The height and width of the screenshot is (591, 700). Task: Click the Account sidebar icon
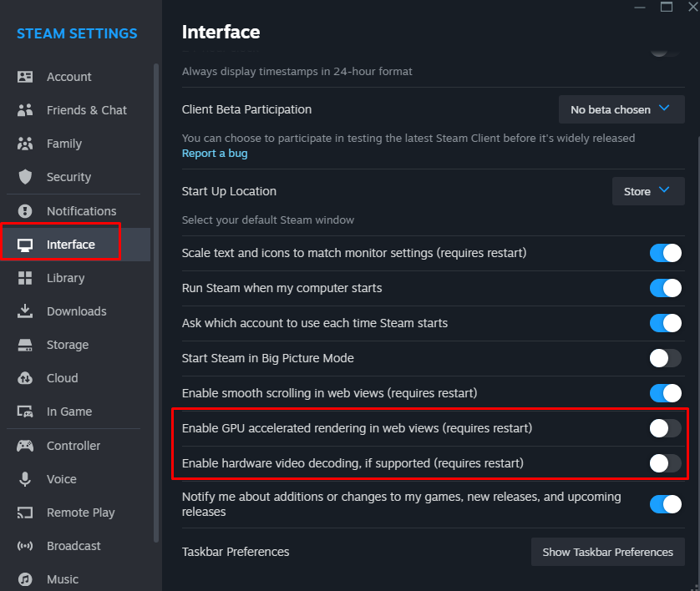[x=25, y=77]
